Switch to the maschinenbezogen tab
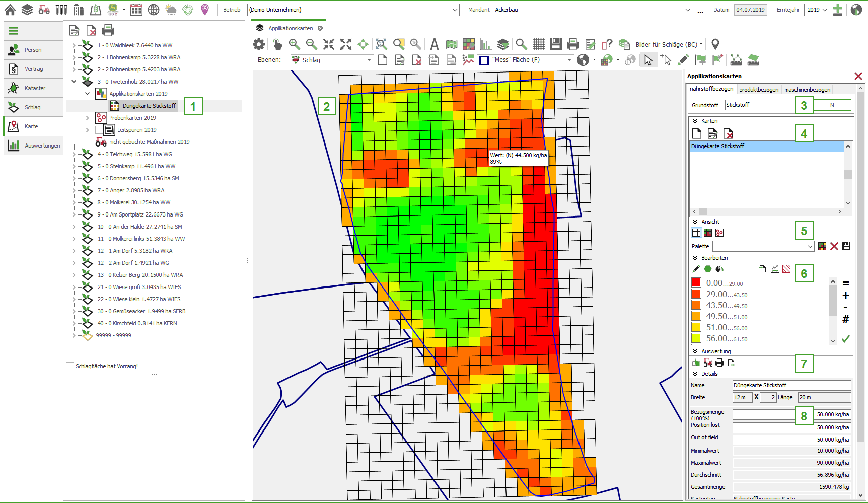 point(807,90)
